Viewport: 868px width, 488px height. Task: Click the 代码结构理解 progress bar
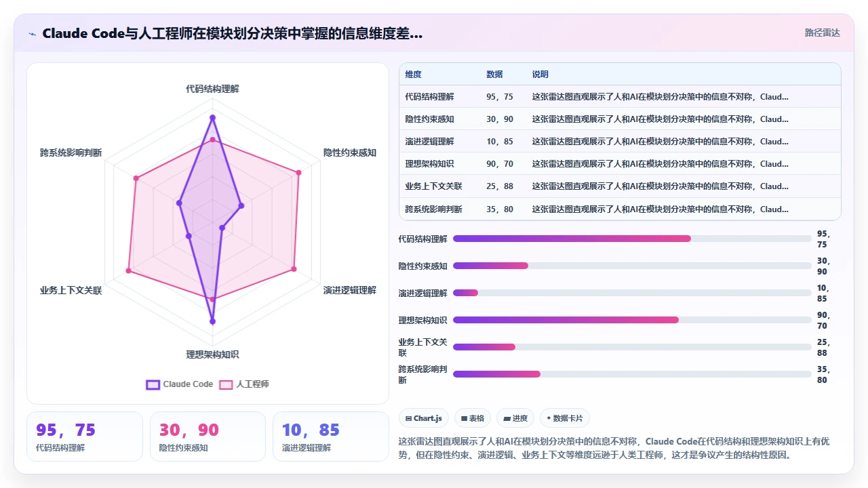pos(632,239)
